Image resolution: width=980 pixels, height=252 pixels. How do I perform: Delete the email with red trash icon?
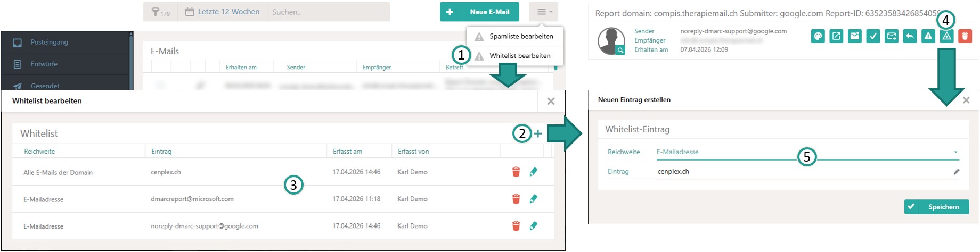coord(965,36)
